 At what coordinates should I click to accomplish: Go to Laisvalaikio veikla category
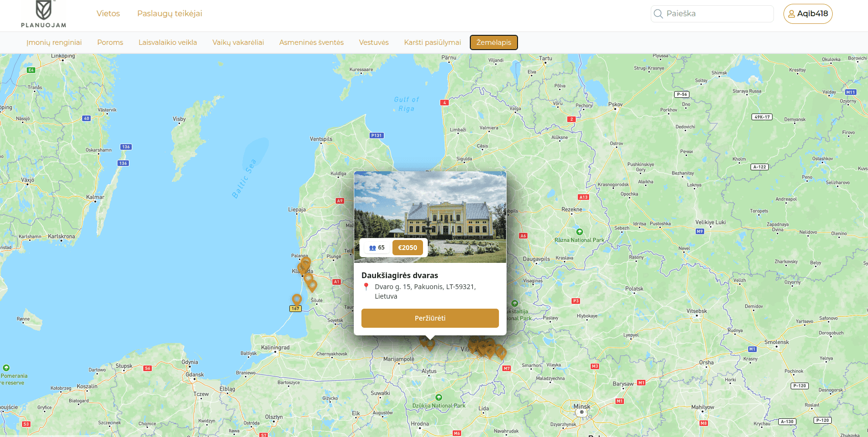(x=168, y=42)
